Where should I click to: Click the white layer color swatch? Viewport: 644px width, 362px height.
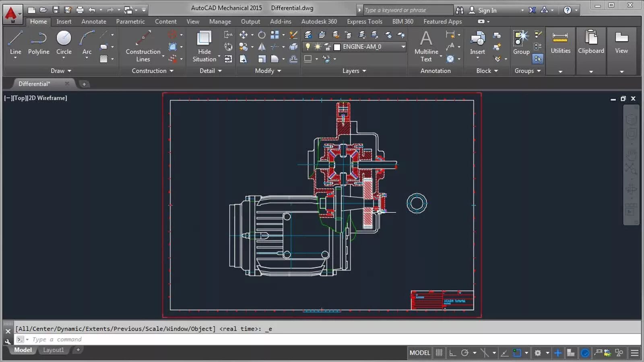point(337,47)
